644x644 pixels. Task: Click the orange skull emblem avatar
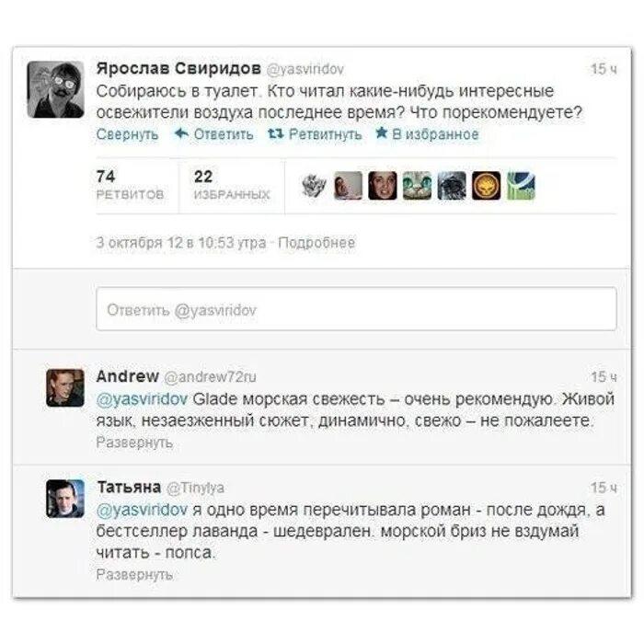tap(487, 186)
